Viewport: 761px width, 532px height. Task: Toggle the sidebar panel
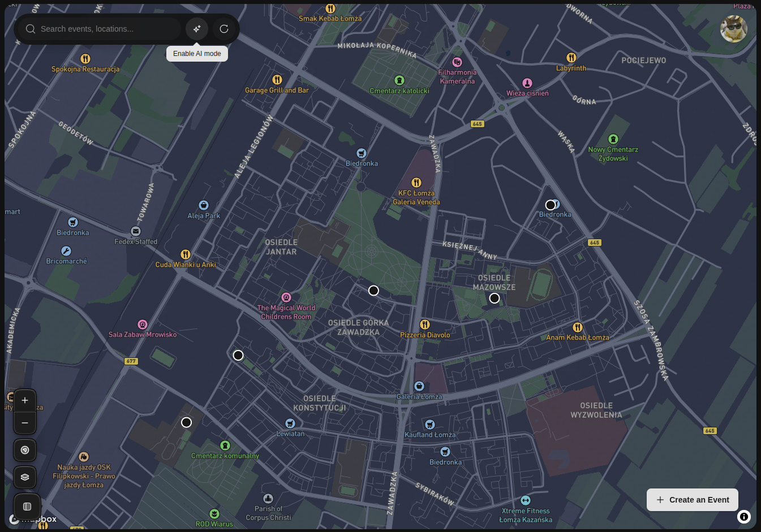[x=27, y=507]
